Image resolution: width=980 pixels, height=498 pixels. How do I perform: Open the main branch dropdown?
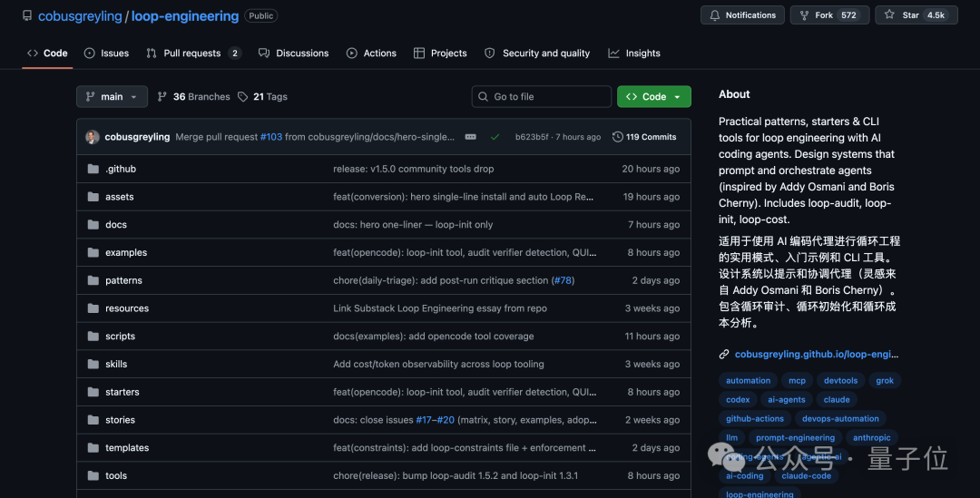(x=112, y=97)
